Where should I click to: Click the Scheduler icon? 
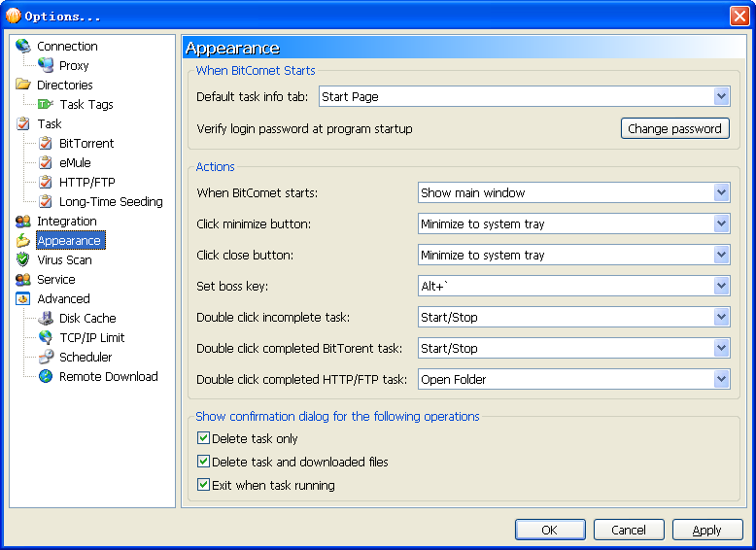click(x=46, y=358)
